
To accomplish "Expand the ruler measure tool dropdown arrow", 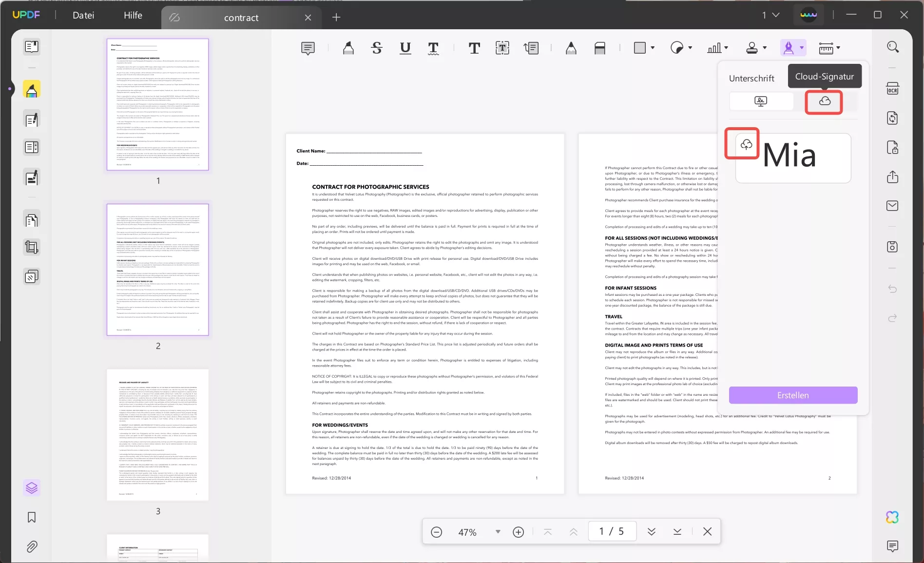I will click(838, 48).
